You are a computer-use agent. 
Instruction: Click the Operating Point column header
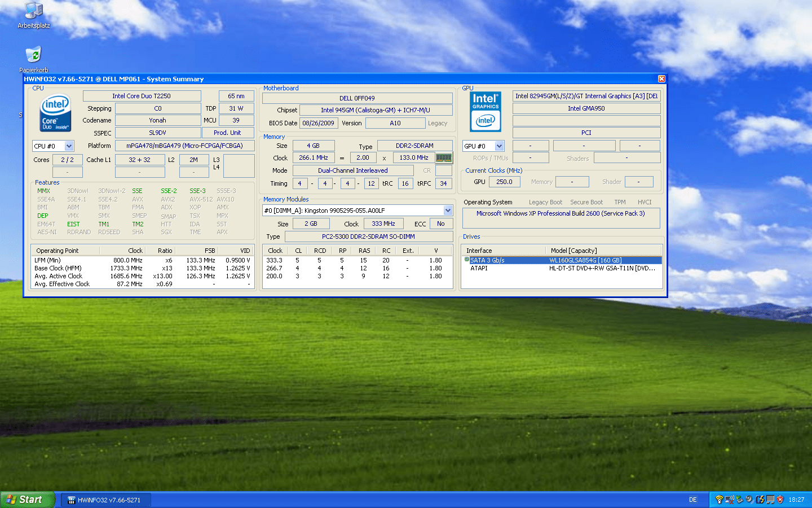click(x=65, y=251)
